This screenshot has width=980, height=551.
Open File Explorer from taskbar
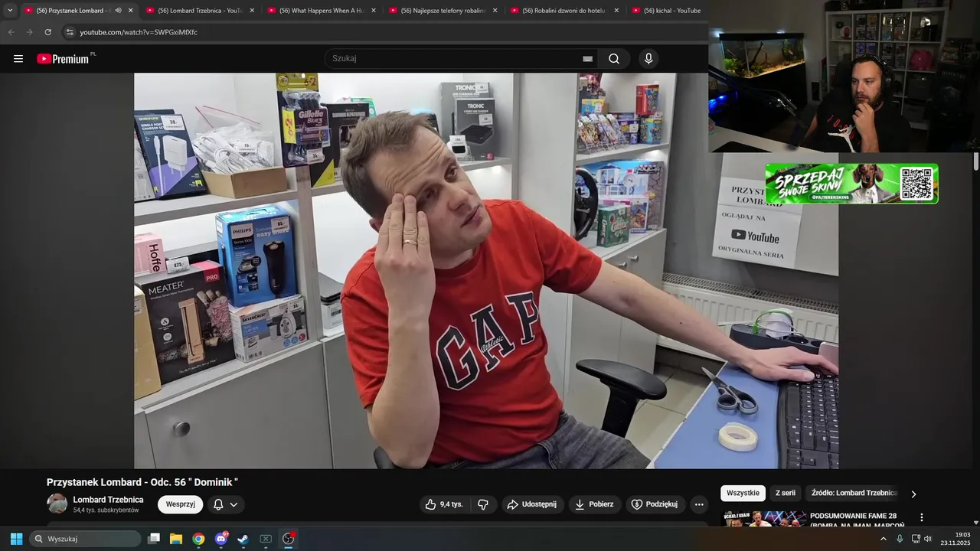point(176,539)
